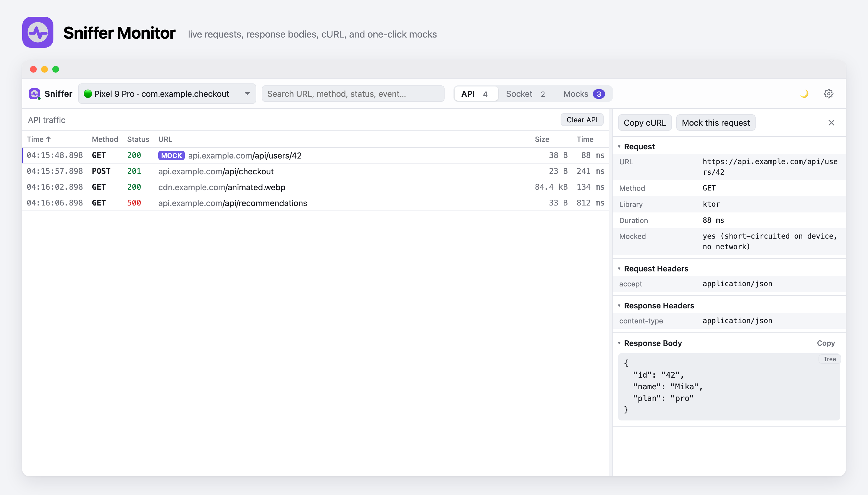Sort by the first Time column header
The width and height of the screenshot is (868, 495).
pyautogui.click(x=39, y=139)
